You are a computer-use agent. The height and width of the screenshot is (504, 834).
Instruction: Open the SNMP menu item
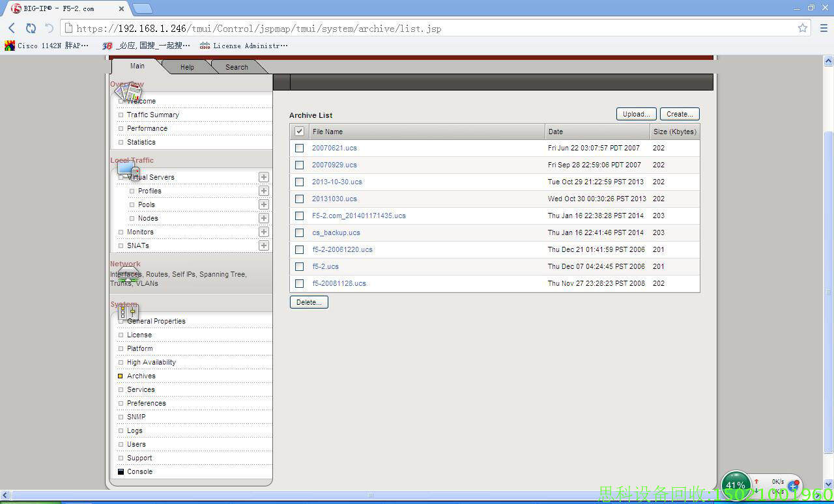point(136,417)
